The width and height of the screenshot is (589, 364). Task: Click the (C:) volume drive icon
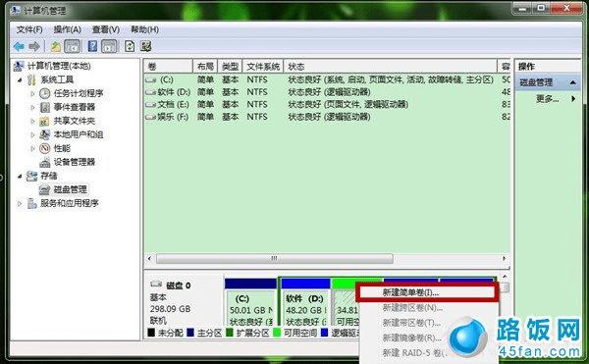(150, 79)
